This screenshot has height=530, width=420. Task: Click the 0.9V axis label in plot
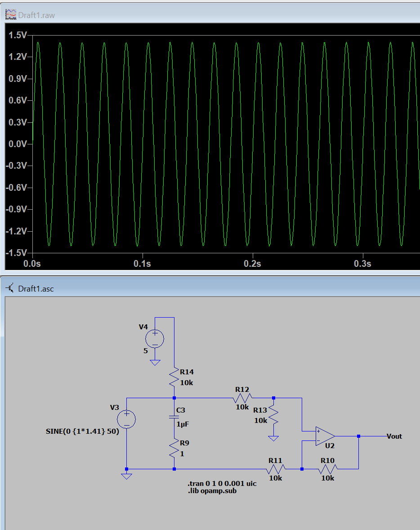coord(18,79)
